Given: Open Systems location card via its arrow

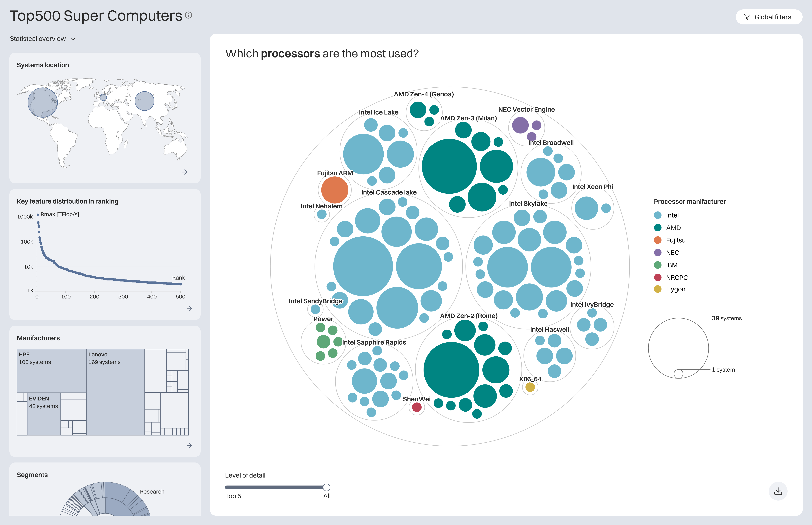Looking at the screenshot, I should click(x=185, y=172).
